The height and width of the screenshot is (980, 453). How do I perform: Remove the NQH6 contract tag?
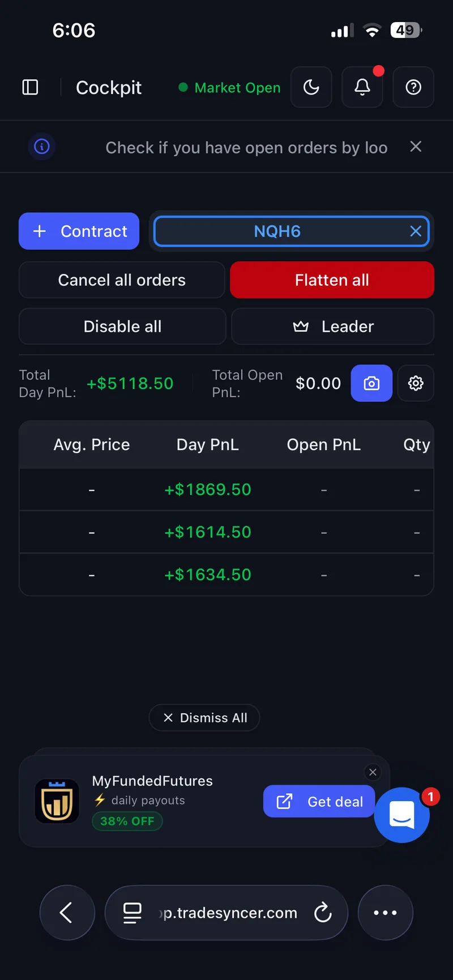[416, 231]
